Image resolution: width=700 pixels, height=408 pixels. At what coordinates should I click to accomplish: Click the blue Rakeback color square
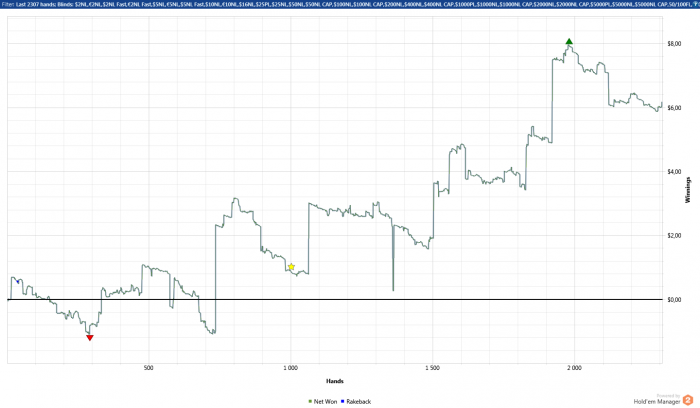[342, 402]
